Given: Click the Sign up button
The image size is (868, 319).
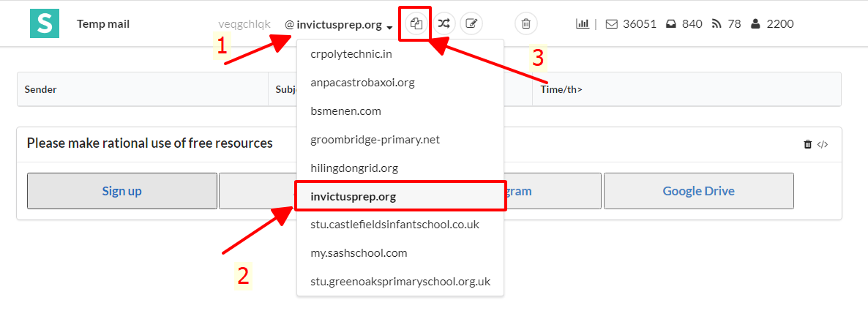Looking at the screenshot, I should 121,191.
